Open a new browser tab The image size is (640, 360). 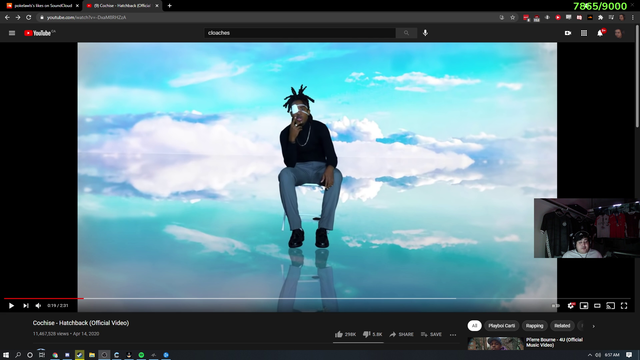point(169,6)
